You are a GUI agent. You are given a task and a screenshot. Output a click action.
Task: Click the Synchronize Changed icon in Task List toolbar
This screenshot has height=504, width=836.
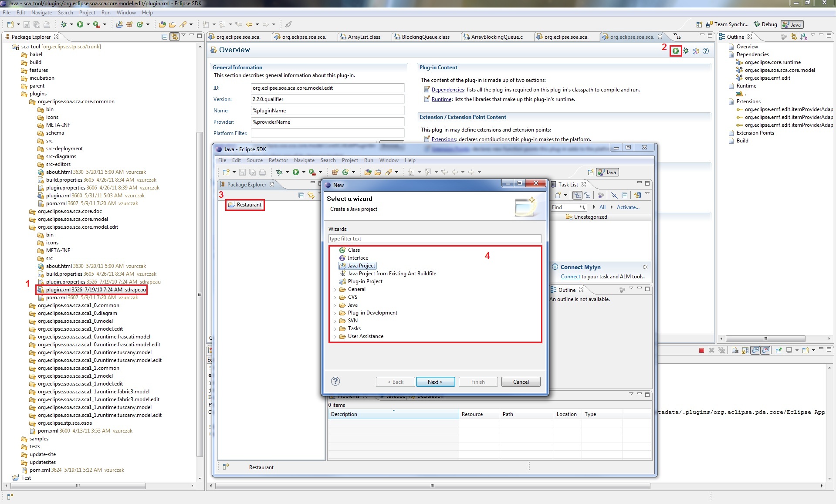pyautogui.click(x=638, y=195)
